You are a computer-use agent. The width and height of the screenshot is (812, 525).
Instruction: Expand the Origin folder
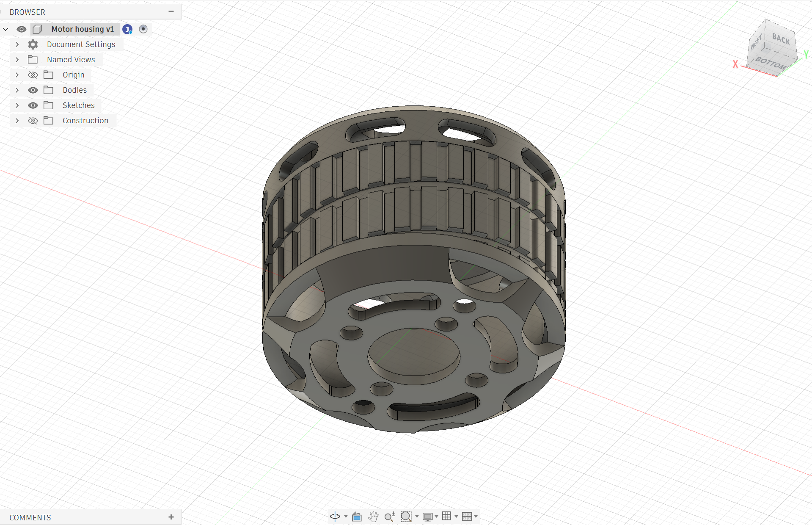coord(17,75)
